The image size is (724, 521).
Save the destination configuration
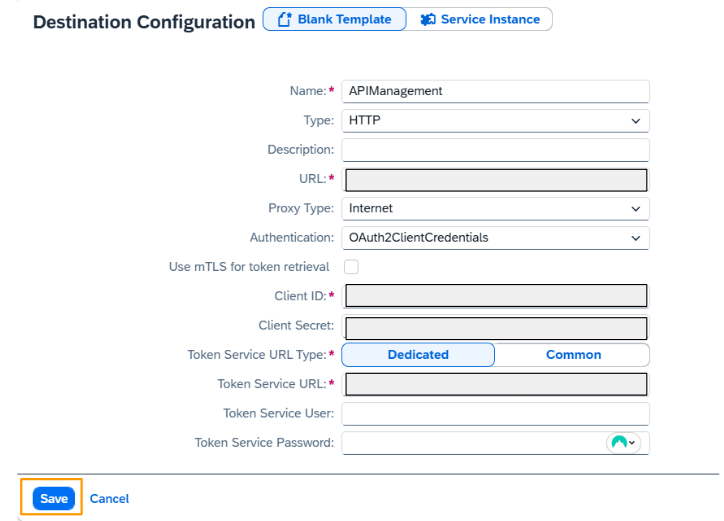[54, 498]
